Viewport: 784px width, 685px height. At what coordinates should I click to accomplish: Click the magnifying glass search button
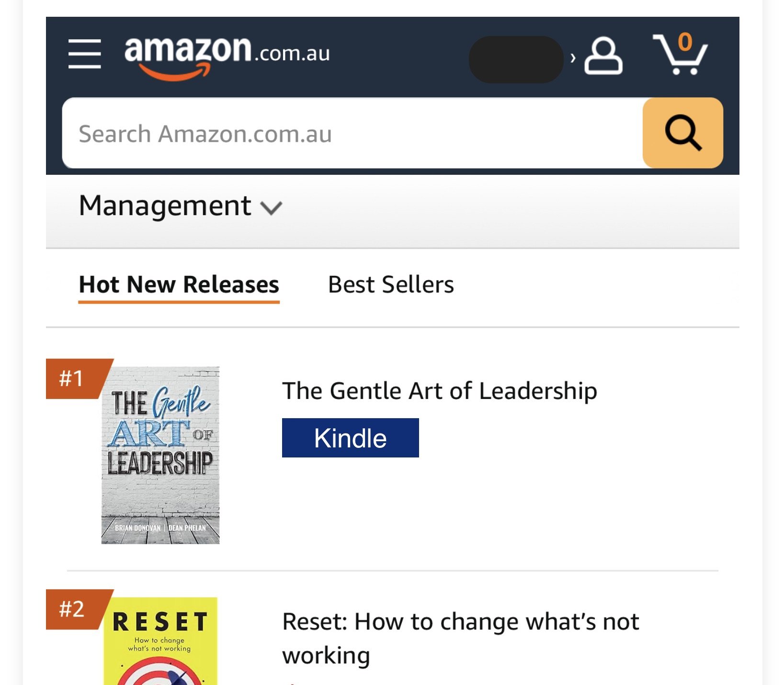coord(682,133)
